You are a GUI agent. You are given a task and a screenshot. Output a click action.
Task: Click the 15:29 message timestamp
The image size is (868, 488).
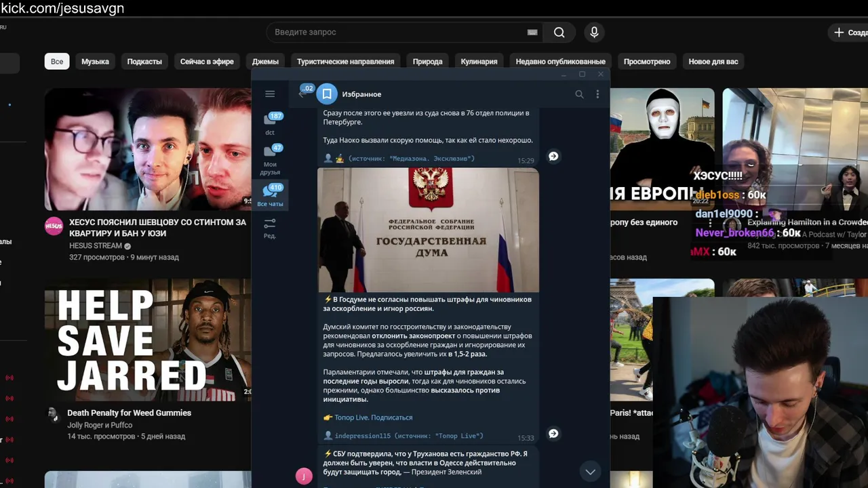pos(526,161)
